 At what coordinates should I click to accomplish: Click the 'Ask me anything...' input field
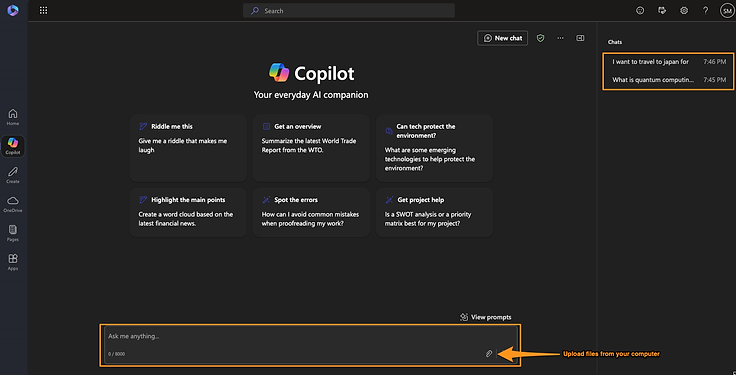pos(310,345)
